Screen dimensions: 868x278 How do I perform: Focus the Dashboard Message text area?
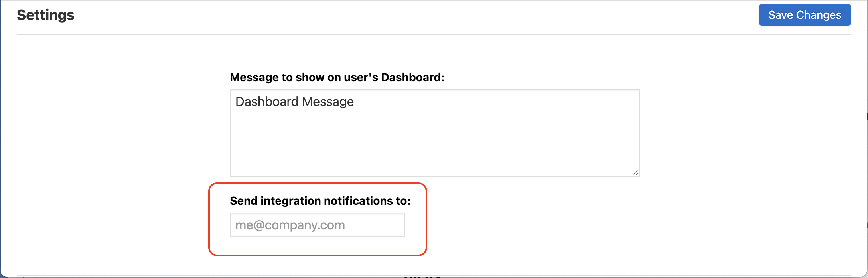point(434,133)
